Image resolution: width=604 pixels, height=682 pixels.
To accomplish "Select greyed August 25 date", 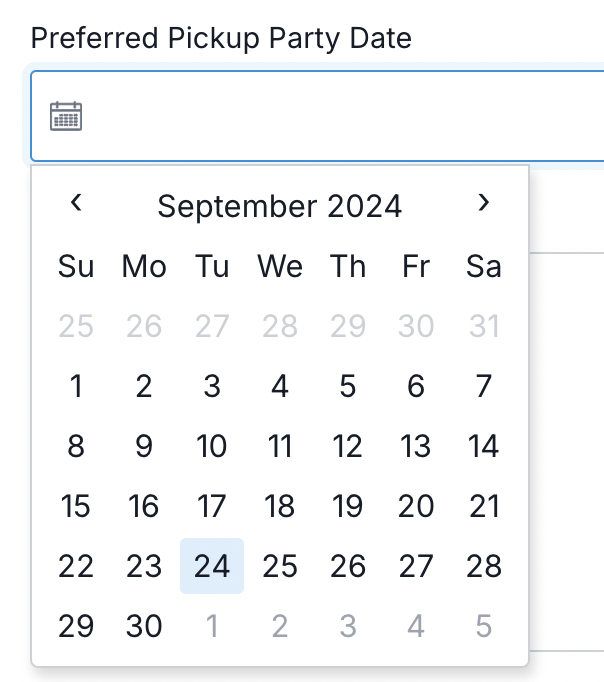I will pos(76,326).
